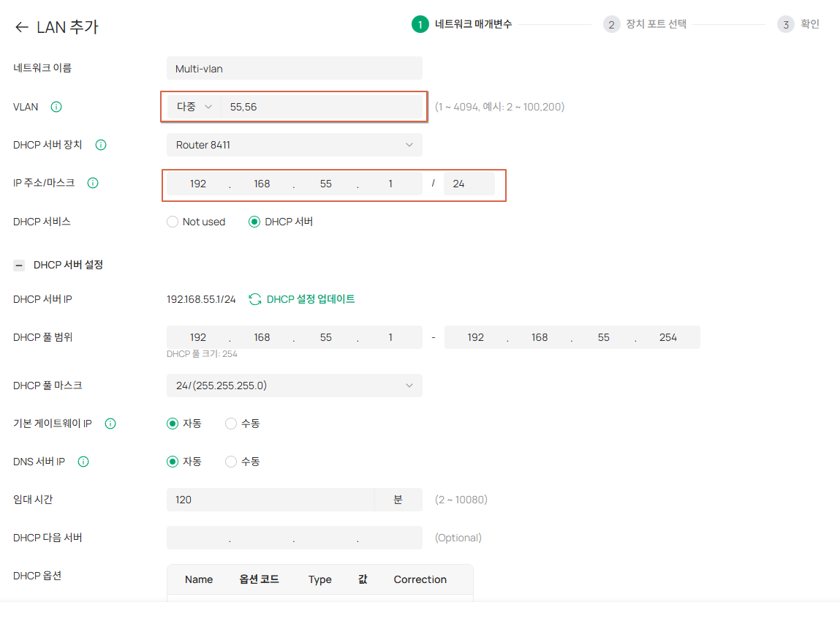
Task: Click the Type column header
Action: 319,580
